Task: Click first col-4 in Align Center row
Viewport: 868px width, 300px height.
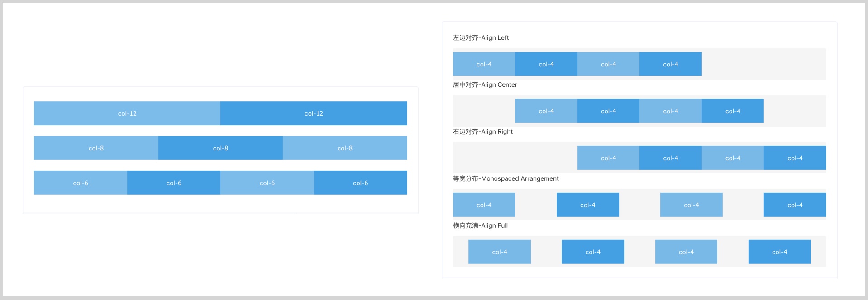Action: pyautogui.click(x=546, y=111)
